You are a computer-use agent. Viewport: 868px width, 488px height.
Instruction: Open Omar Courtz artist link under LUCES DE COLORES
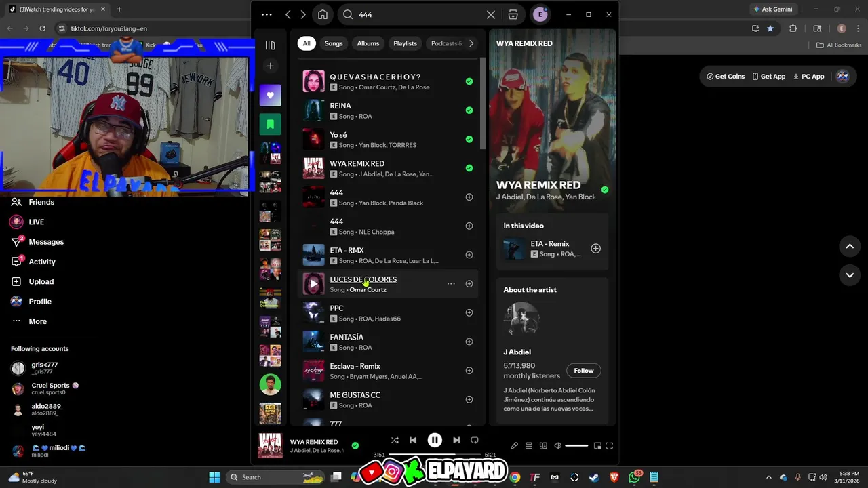click(368, 290)
